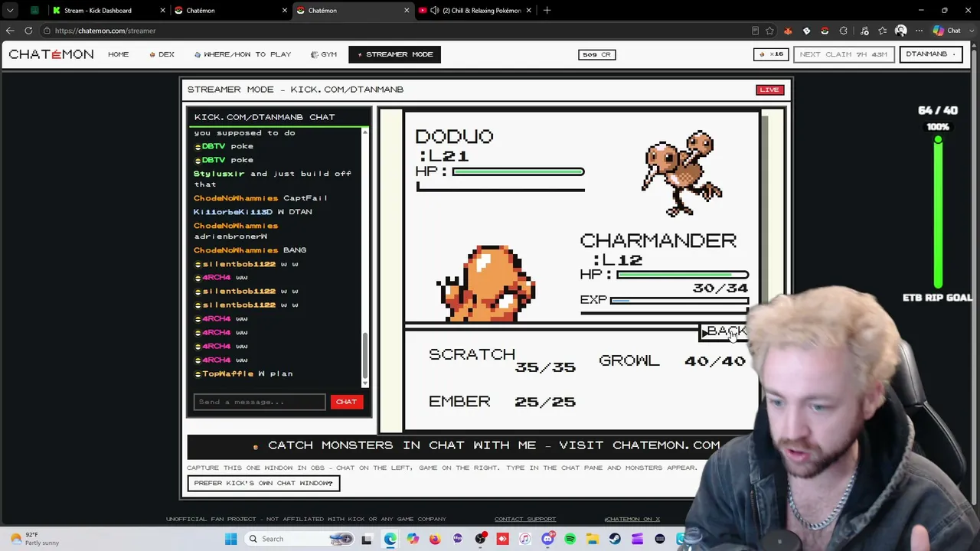
Task: Open the Gym page
Action: (324, 54)
